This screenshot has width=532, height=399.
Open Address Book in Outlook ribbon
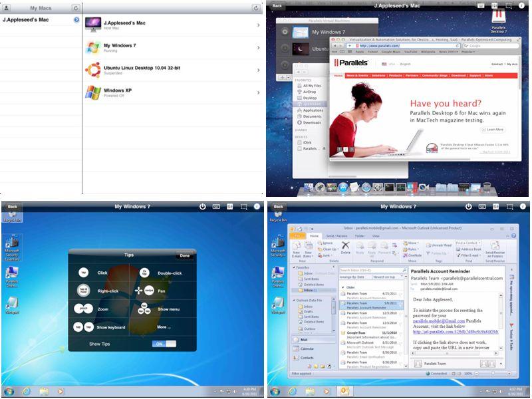point(469,249)
